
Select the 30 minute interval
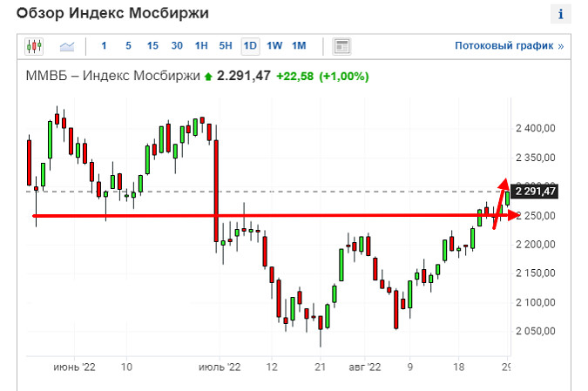[x=177, y=46]
